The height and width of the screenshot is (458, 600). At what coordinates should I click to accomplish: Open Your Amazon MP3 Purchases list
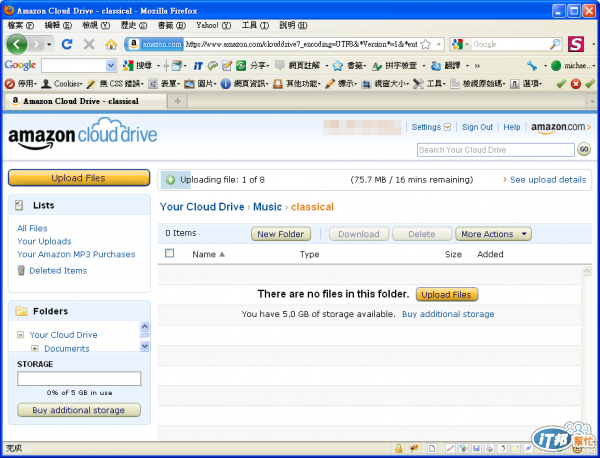pyautogui.click(x=76, y=254)
